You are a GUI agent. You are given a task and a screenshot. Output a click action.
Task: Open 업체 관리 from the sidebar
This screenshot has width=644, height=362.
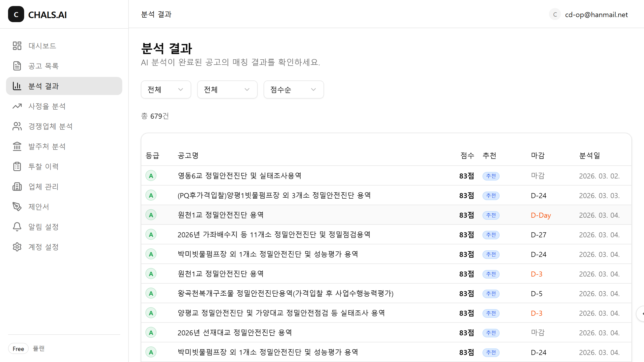[17, 187]
